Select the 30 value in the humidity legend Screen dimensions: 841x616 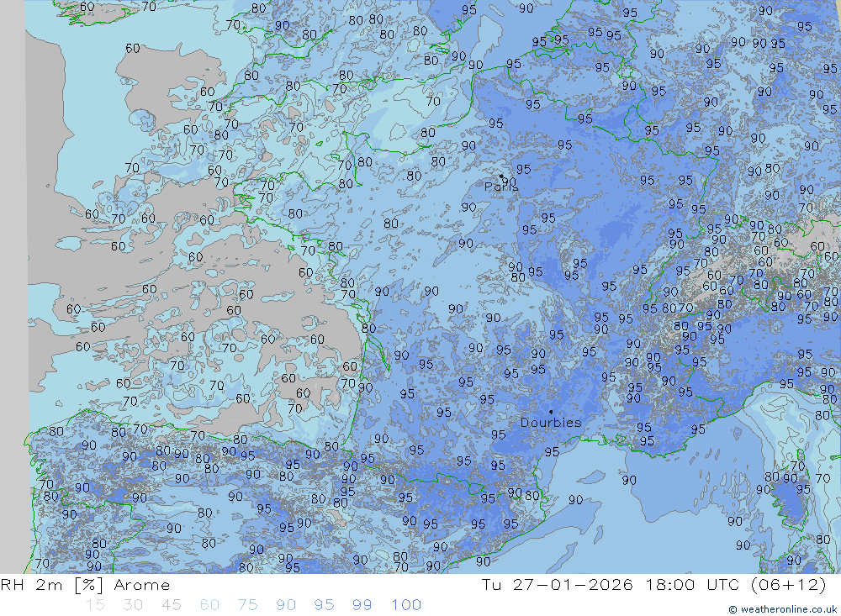(133, 605)
